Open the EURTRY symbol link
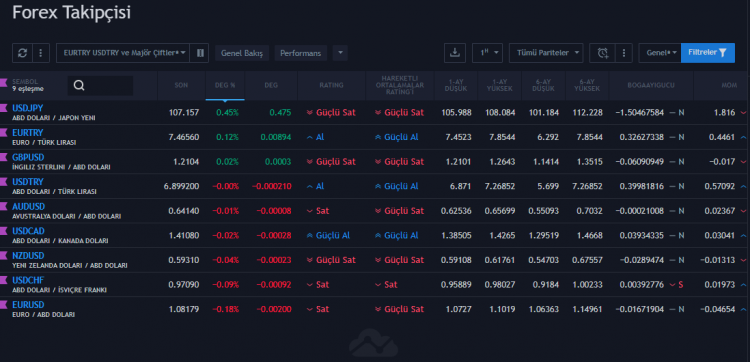The height and width of the screenshot is (362, 750). (x=28, y=132)
